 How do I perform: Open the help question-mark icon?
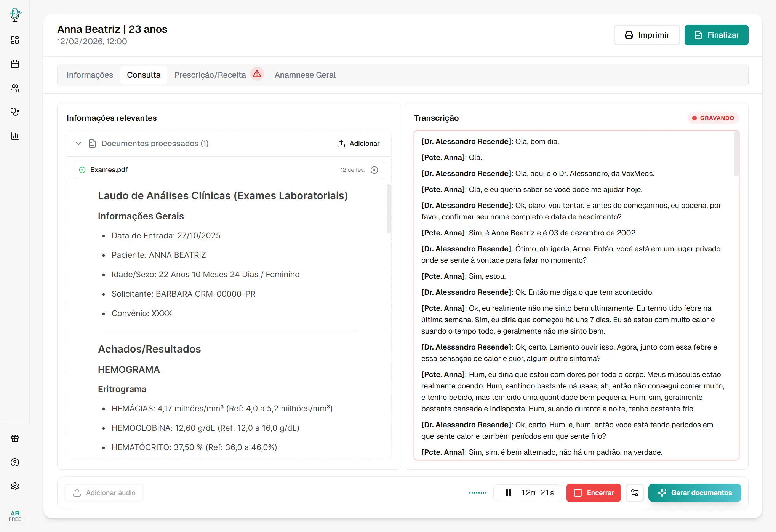point(15,462)
